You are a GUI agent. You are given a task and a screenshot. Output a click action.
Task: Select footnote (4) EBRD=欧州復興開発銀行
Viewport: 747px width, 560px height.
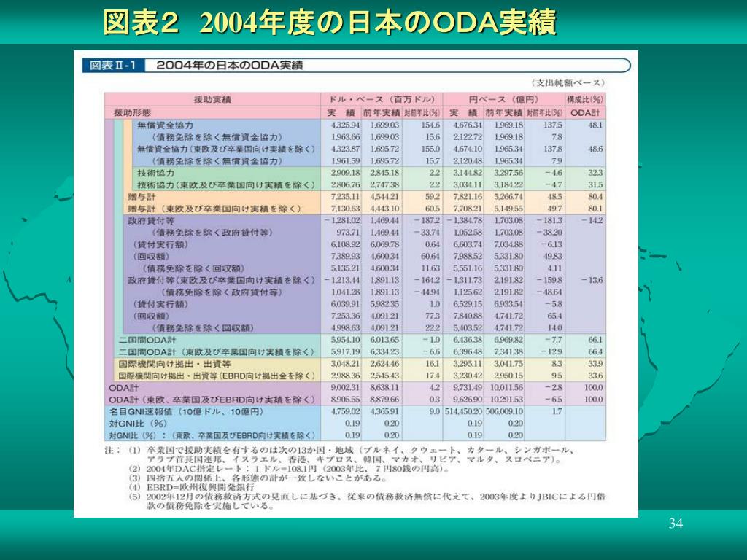[x=192, y=488]
